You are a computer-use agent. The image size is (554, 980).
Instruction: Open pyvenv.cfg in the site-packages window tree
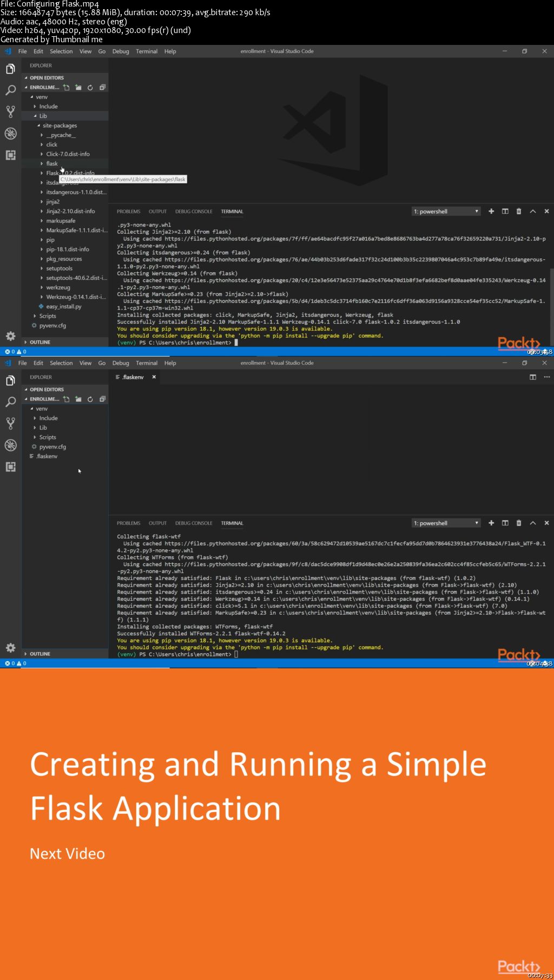(52, 326)
